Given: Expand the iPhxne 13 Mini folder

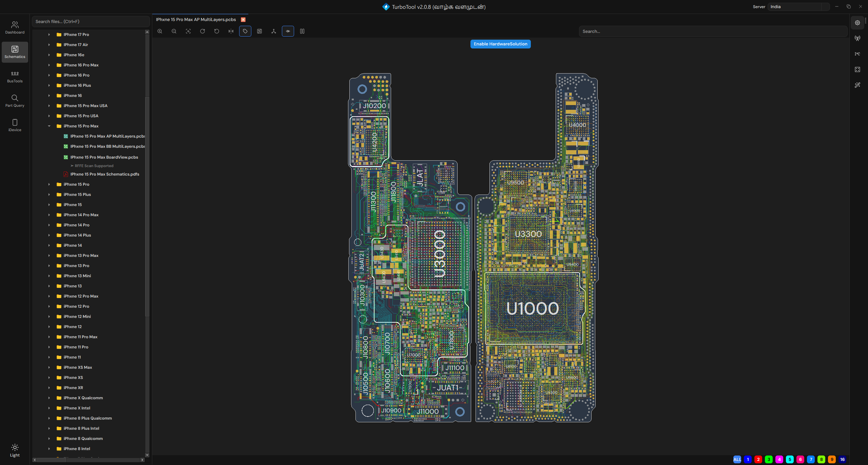Looking at the screenshot, I should point(49,276).
